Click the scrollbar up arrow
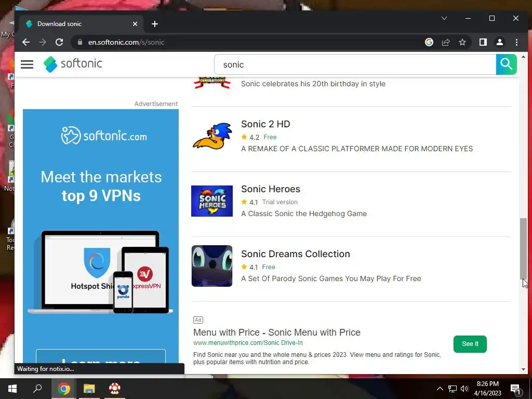This screenshot has height=399, width=532. 524,57
